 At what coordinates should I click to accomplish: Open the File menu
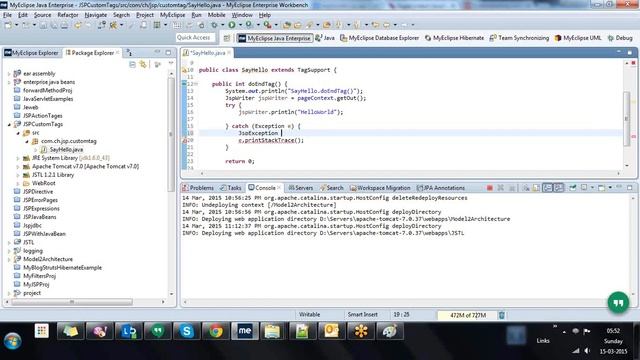(x=8, y=15)
